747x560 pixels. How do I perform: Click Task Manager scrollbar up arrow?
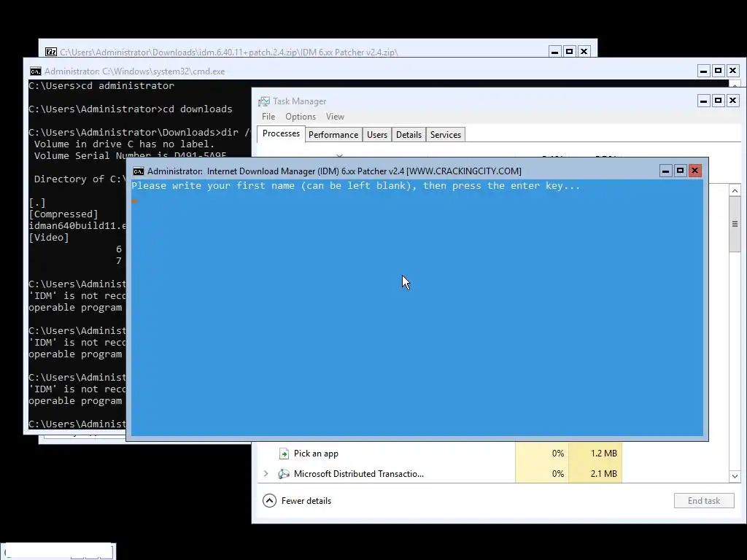pyautogui.click(x=735, y=190)
